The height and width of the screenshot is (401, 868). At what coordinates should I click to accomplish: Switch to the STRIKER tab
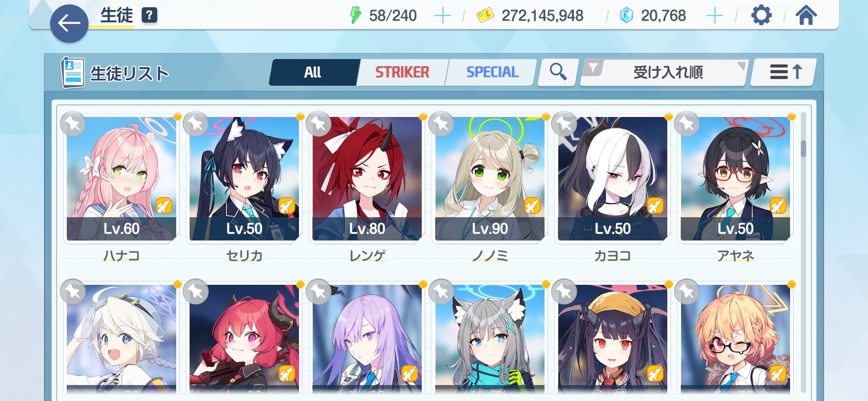pos(402,72)
